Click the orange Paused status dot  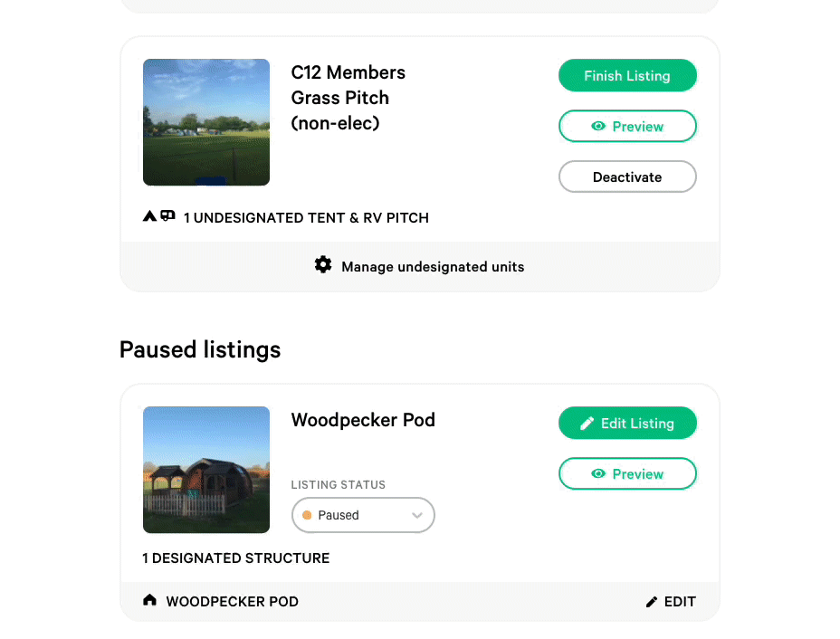pyautogui.click(x=307, y=515)
